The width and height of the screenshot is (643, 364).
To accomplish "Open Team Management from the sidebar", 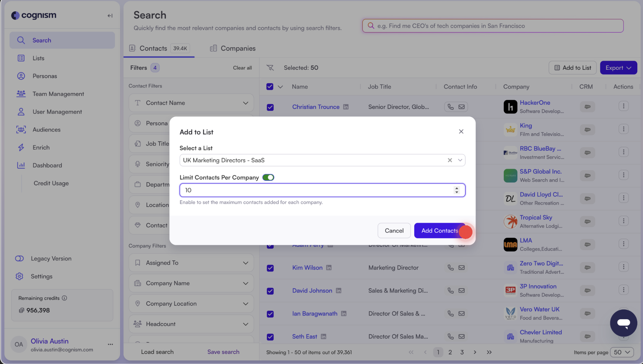I will [x=58, y=94].
